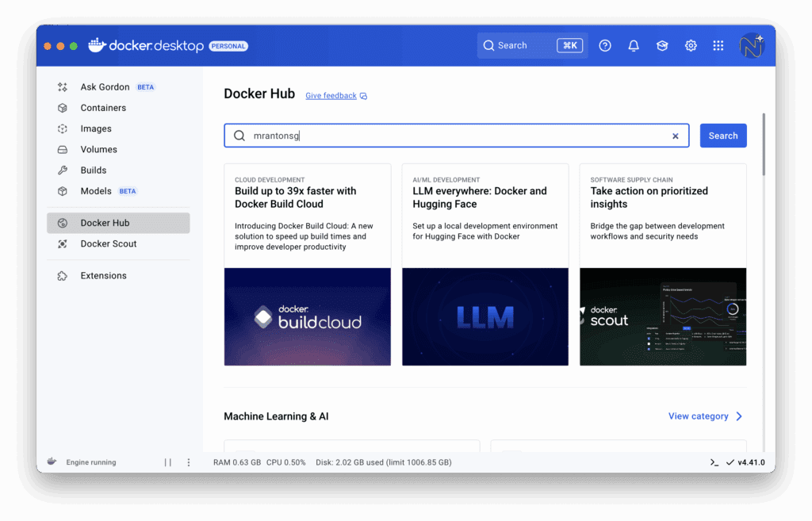Open Builds section
Screen dimensions: 812x521
point(94,170)
